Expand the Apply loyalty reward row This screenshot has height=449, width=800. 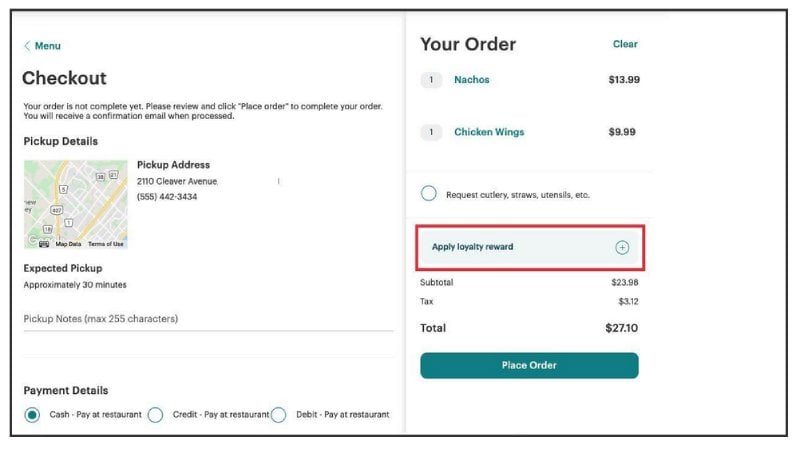click(520, 247)
